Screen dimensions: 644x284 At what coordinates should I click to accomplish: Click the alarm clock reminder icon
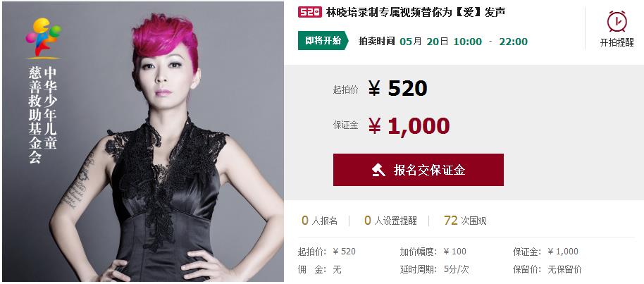point(617,21)
